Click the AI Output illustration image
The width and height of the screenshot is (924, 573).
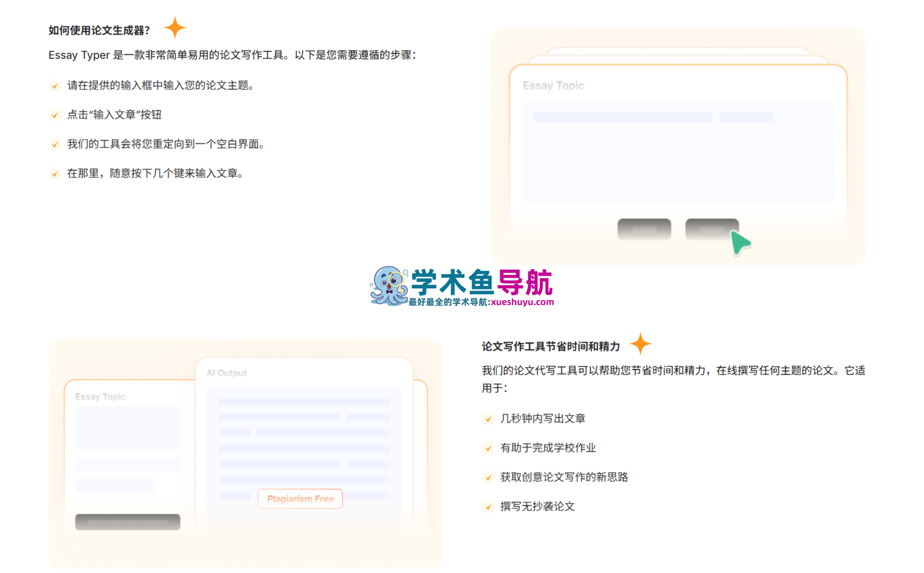245,454
